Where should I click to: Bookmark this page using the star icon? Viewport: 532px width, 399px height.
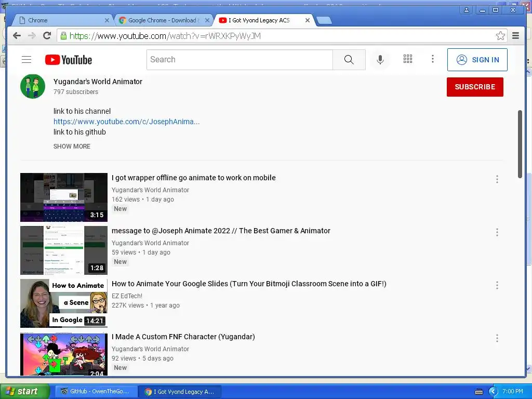(500, 36)
